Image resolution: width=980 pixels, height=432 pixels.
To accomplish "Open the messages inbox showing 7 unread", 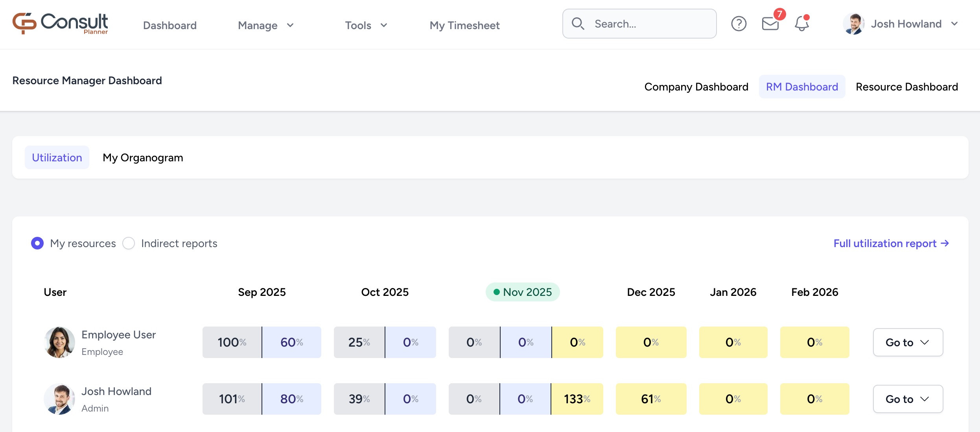I will coord(770,24).
